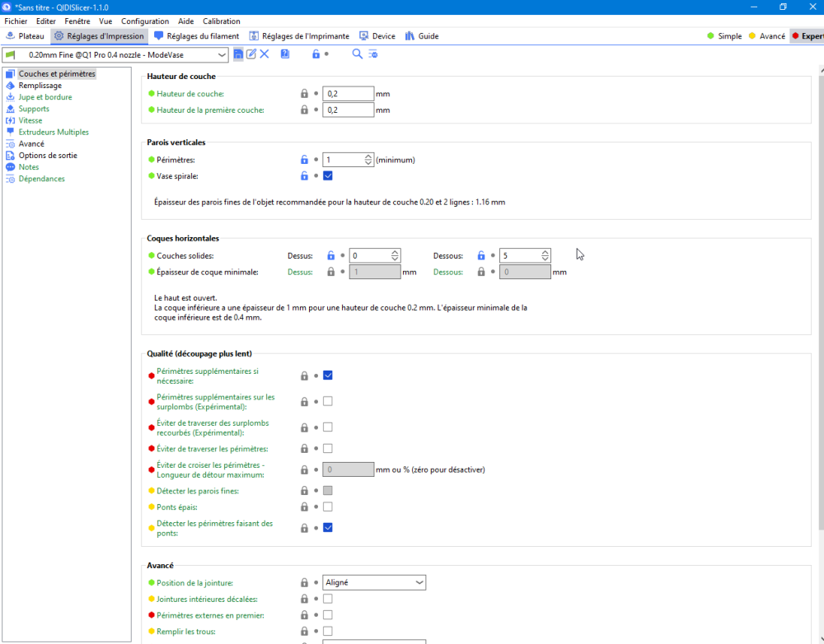824x644 pixels.
Task: Rename the preset with the pencil icon
Action: 251,54
